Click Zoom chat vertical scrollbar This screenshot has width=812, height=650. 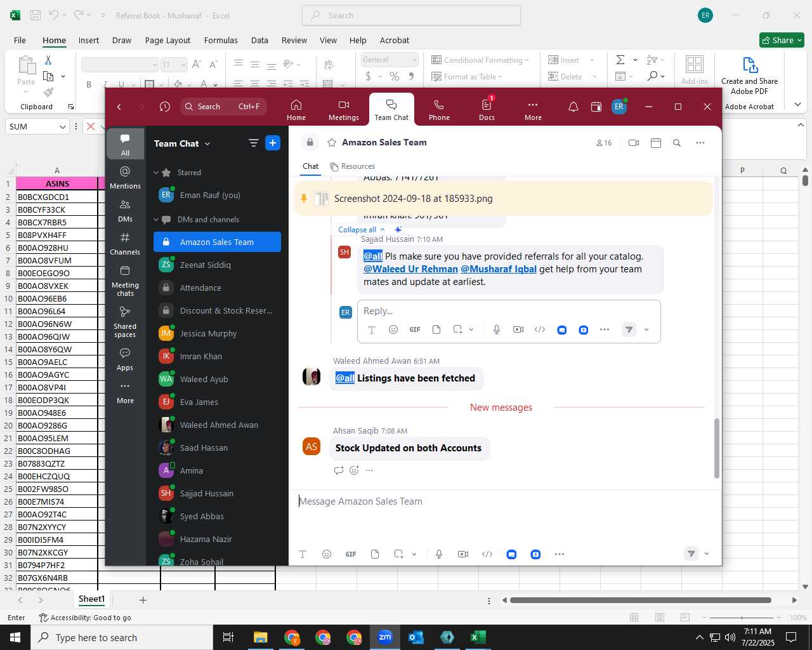(717, 448)
